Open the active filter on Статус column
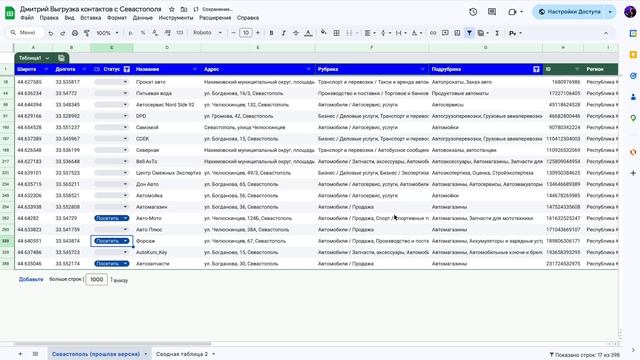 tap(127, 69)
